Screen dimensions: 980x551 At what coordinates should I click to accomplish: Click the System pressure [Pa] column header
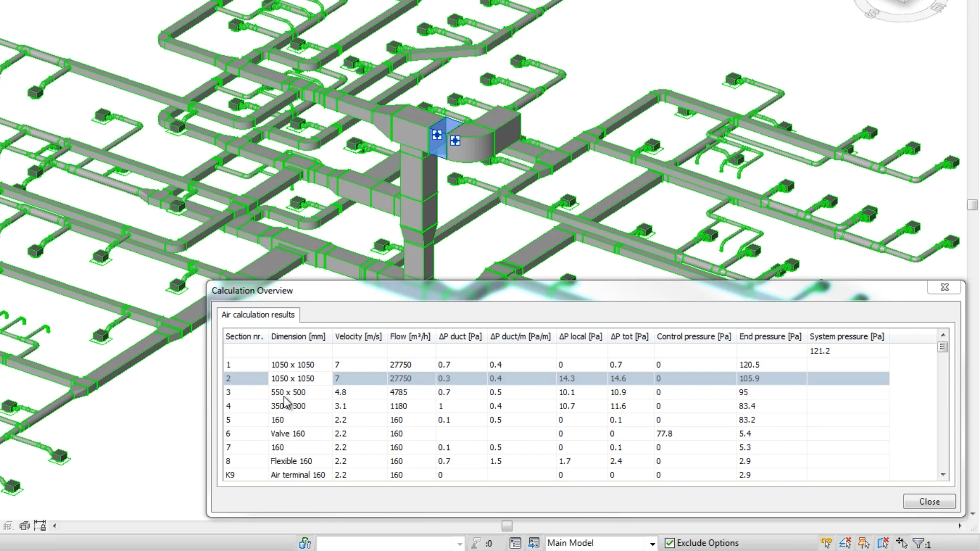tap(847, 337)
